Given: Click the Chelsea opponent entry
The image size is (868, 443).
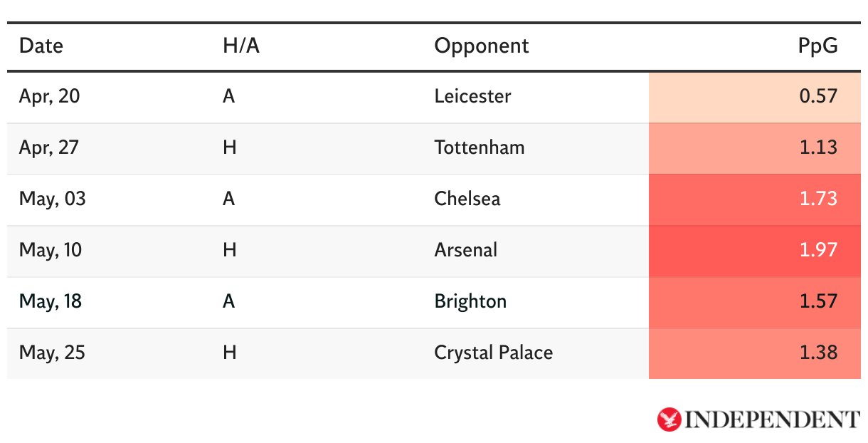Looking at the screenshot, I should [467, 199].
